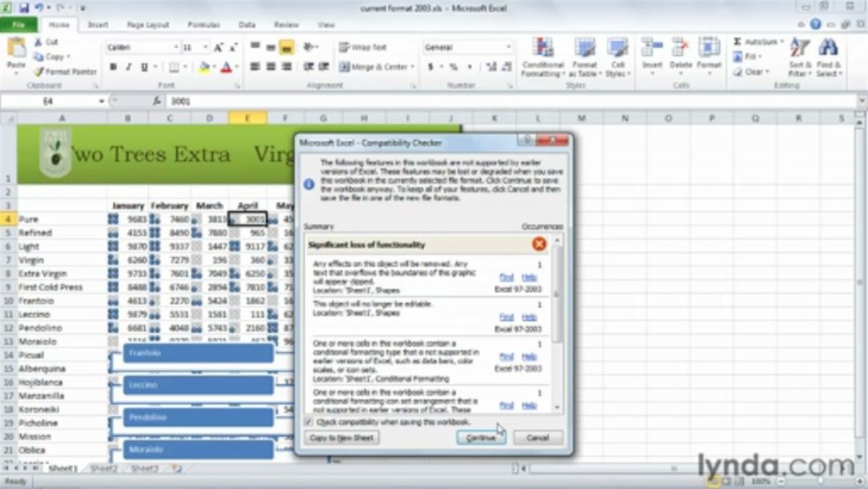Open Excel Help blue question mark
This screenshot has height=489, width=868.
pyautogui.click(x=815, y=24)
